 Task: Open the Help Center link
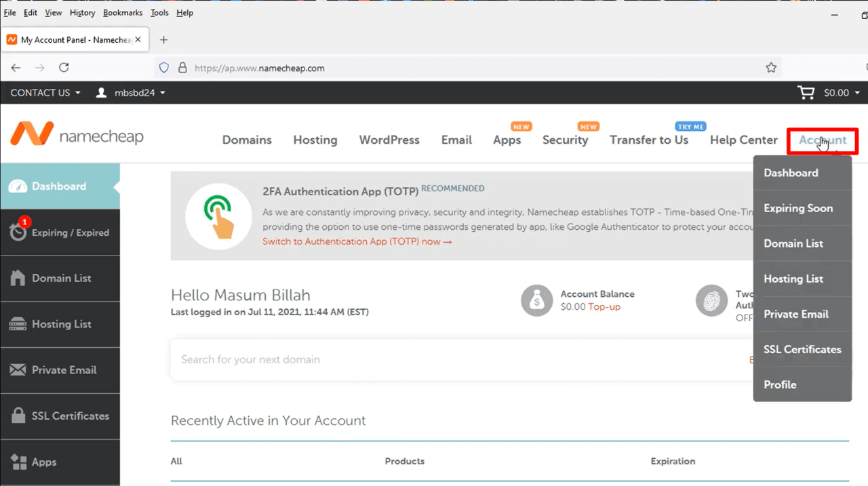pos(744,140)
